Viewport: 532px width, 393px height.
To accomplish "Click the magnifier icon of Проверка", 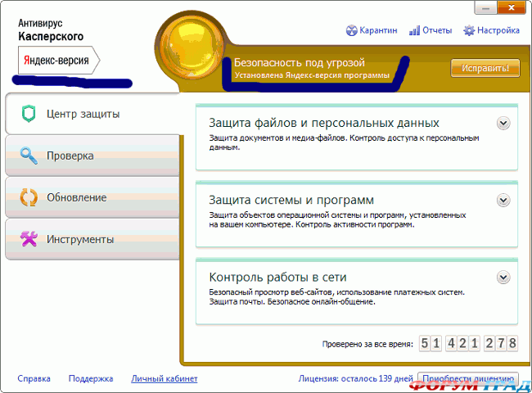I will click(x=29, y=156).
